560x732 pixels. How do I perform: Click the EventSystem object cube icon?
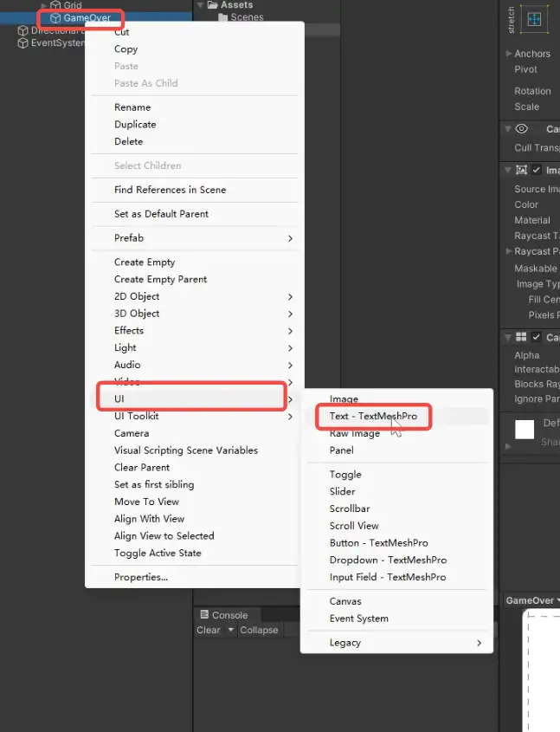tap(23, 43)
